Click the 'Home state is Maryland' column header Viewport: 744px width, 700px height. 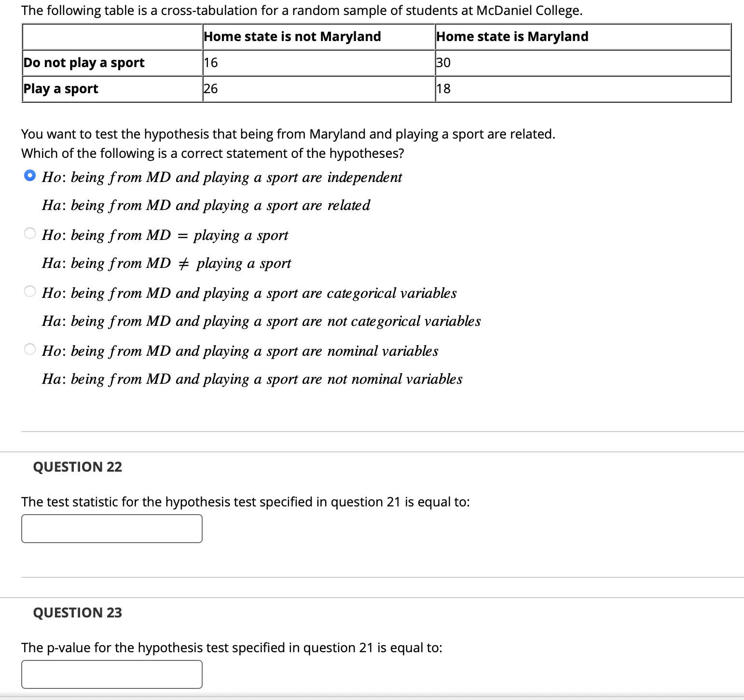(x=511, y=36)
